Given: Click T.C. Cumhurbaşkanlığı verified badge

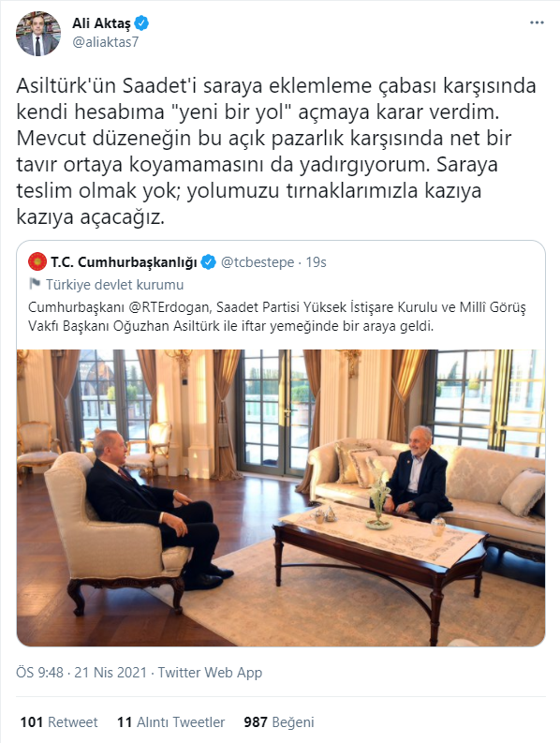Looking at the screenshot, I should pos(209,261).
